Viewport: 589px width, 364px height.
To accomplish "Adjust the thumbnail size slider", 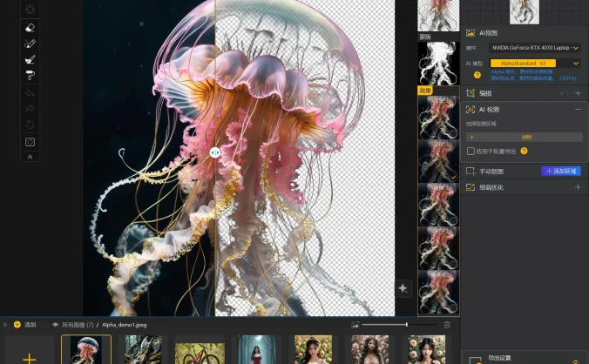I will pos(399,325).
